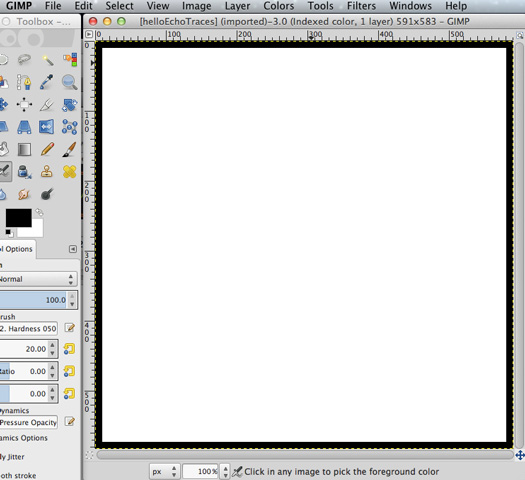Select the Flip tool
This screenshot has width=525, height=480.
[47, 127]
